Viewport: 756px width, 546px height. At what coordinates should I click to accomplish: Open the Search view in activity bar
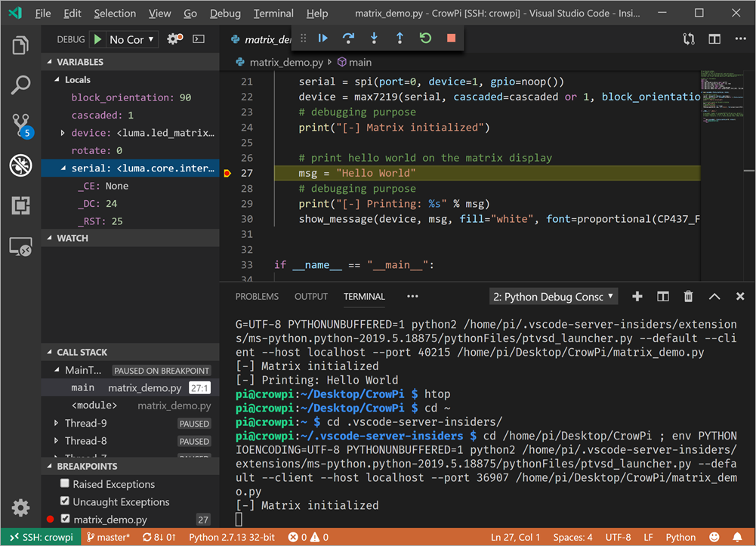pyautogui.click(x=20, y=85)
